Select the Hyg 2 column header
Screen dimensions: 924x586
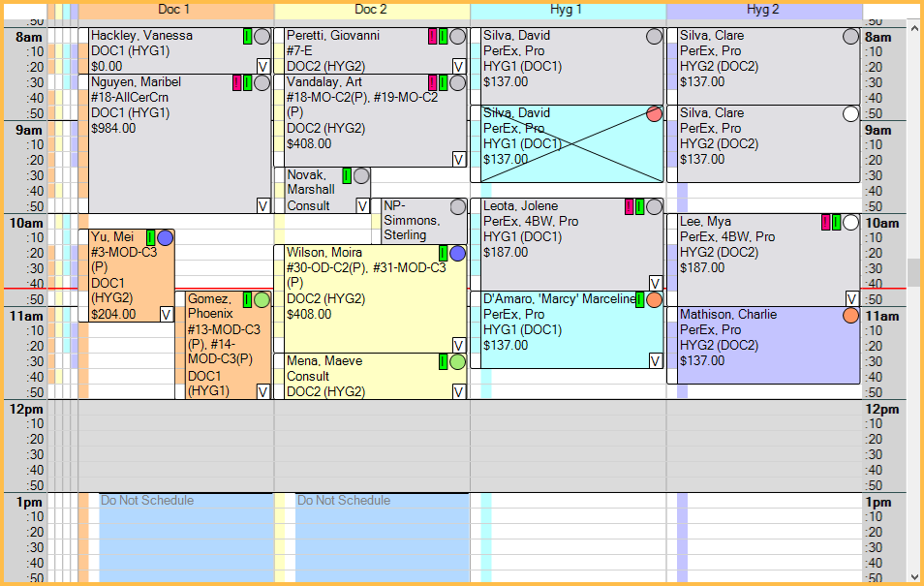coord(763,10)
